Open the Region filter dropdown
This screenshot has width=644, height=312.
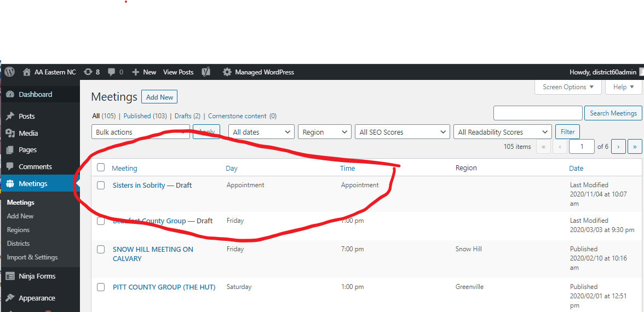pos(324,132)
